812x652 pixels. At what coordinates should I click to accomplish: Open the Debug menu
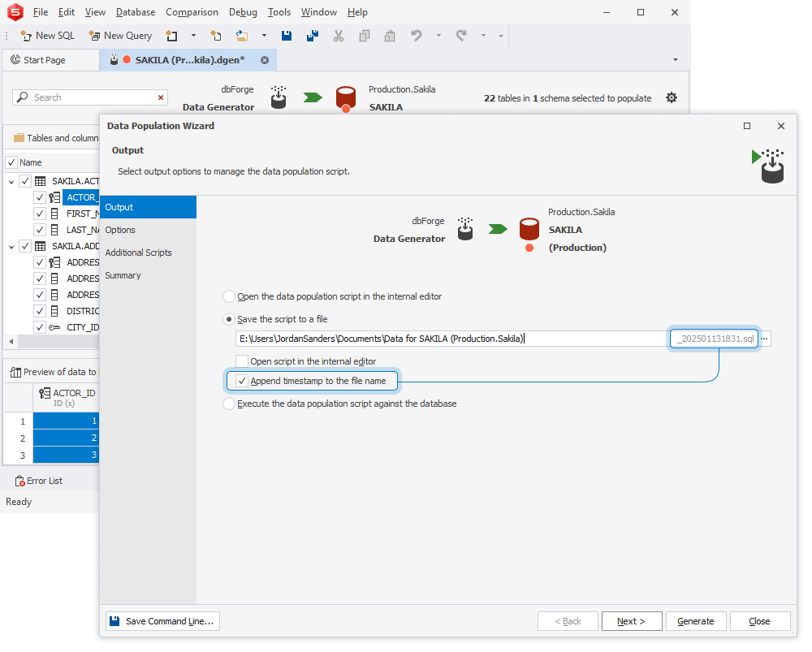pos(243,12)
